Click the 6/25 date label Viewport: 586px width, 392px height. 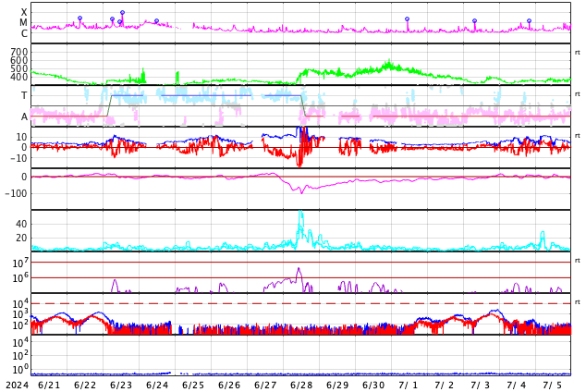click(193, 386)
